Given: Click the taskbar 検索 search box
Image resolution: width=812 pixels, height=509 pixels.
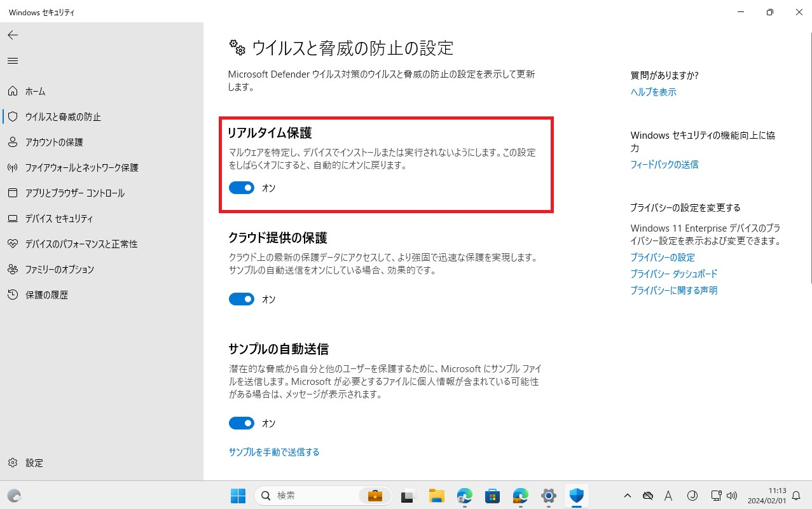Looking at the screenshot, I should (322, 496).
